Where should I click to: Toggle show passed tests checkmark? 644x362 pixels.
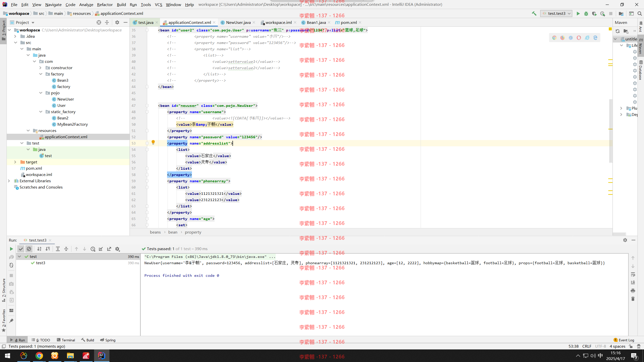point(21,249)
